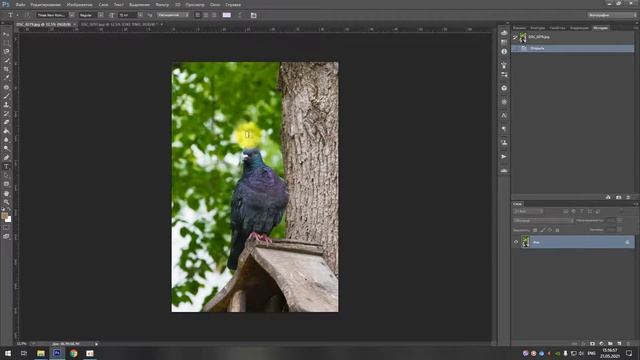
Task: Open the Image menu
Action: tap(80, 5)
